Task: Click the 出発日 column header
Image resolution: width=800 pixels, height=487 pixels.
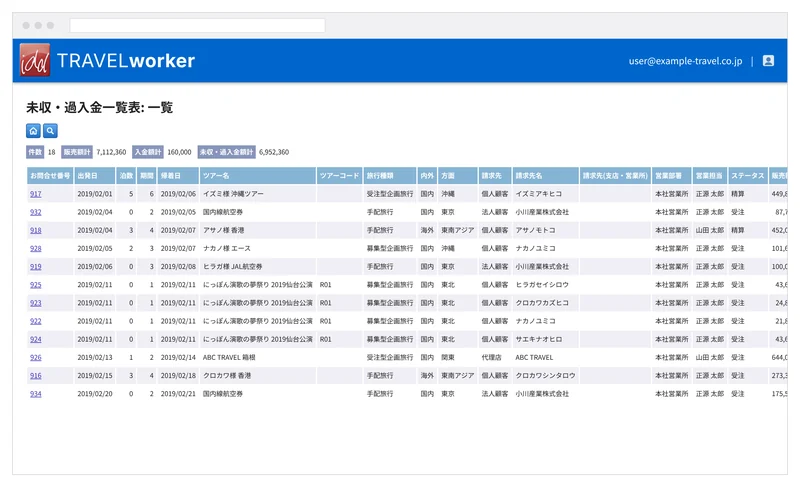Action: [95, 175]
